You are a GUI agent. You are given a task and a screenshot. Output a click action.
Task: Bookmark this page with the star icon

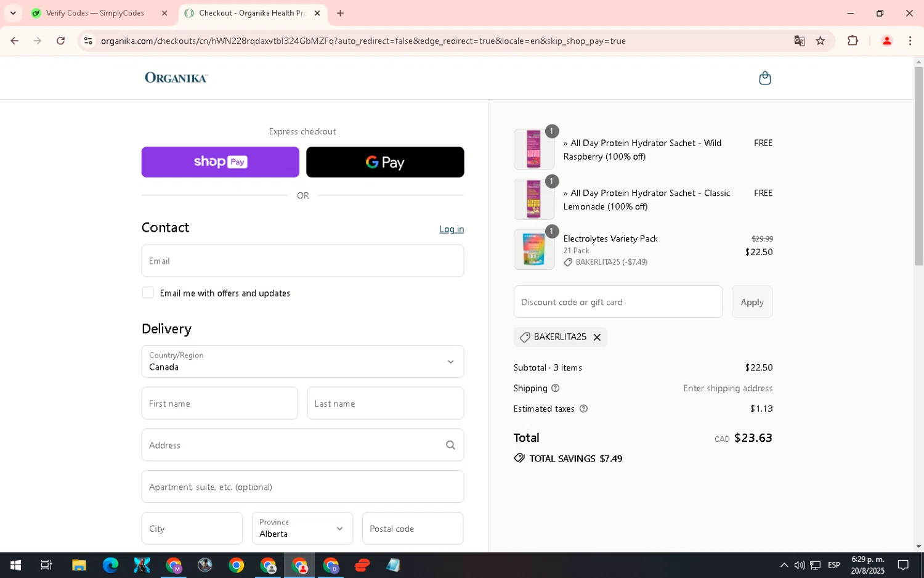[821, 41]
